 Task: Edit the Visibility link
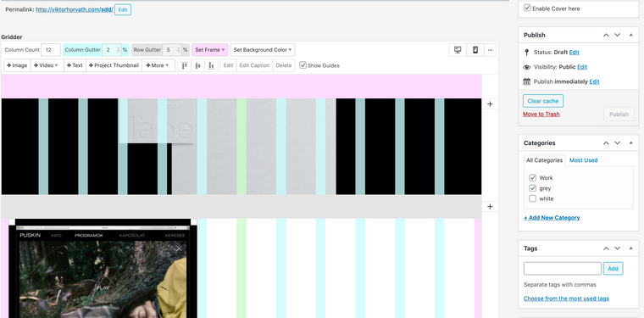pos(582,67)
